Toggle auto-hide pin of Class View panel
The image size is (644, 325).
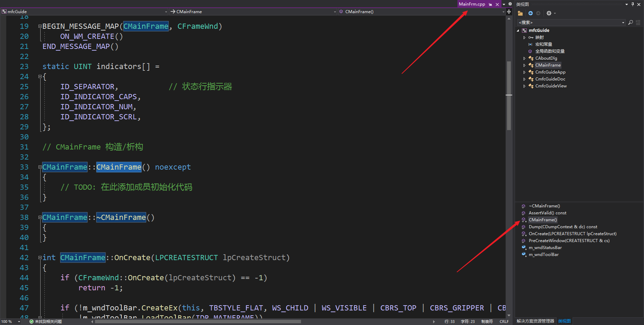point(633,4)
